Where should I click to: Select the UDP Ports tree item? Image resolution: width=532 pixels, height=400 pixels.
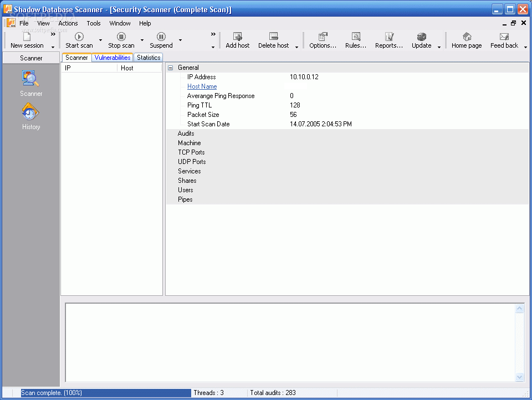click(x=192, y=162)
